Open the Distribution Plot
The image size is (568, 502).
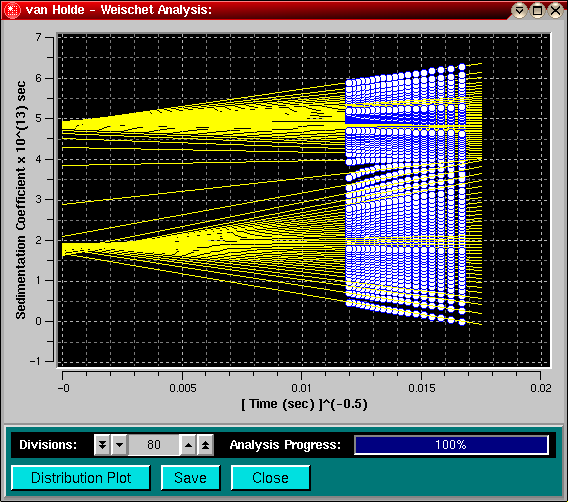click(81, 478)
